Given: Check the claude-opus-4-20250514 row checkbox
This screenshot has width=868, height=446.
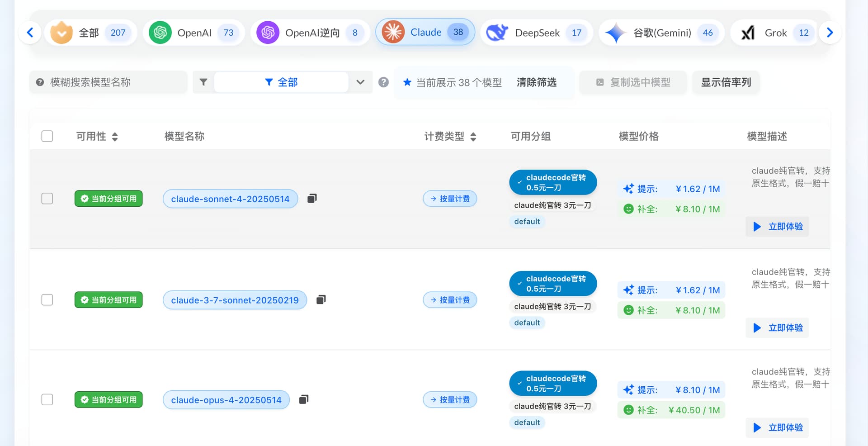Looking at the screenshot, I should tap(47, 399).
